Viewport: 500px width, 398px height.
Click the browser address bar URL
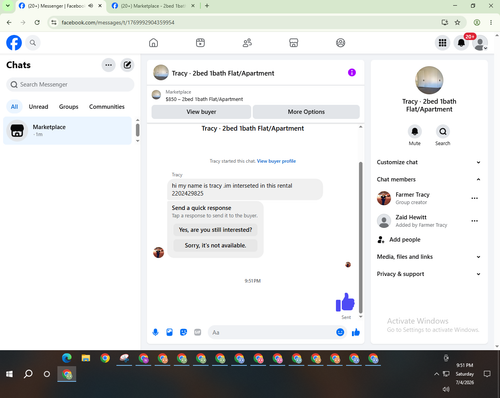118,22
